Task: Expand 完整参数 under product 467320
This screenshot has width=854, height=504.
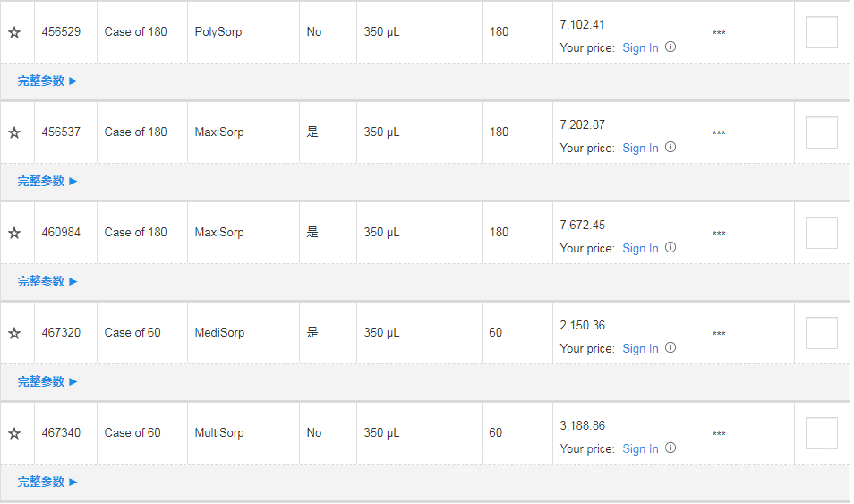Action: tap(47, 381)
